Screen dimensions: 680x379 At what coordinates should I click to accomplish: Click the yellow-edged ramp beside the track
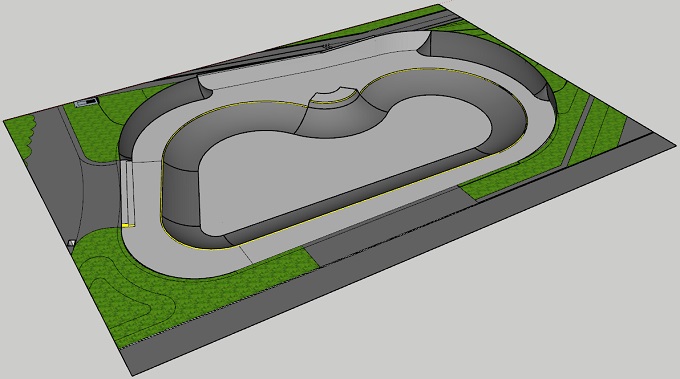128,193
